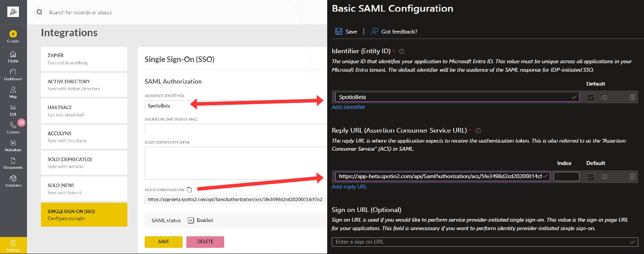644x254 pixels.
Task: Click the Add identifier link
Action: click(348, 107)
